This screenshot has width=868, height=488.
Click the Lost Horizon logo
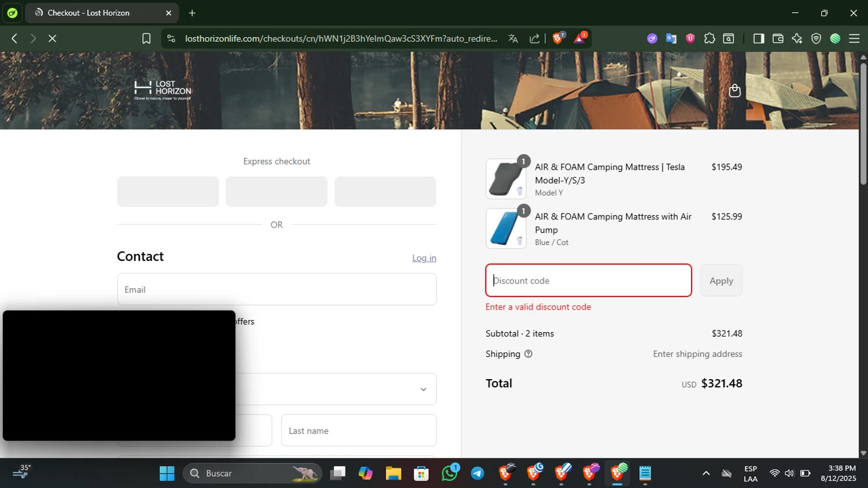pyautogui.click(x=163, y=90)
